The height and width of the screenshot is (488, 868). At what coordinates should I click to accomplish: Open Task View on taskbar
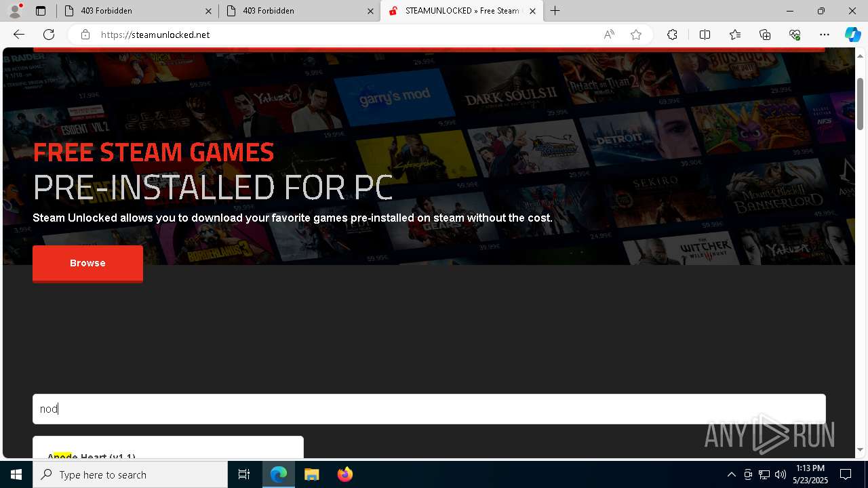tap(244, 474)
